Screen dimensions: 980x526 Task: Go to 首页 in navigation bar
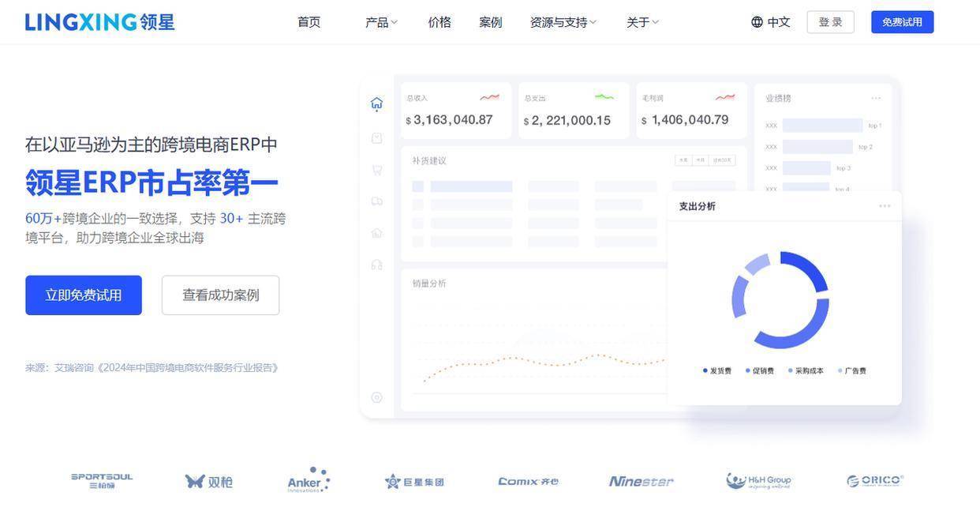click(309, 22)
